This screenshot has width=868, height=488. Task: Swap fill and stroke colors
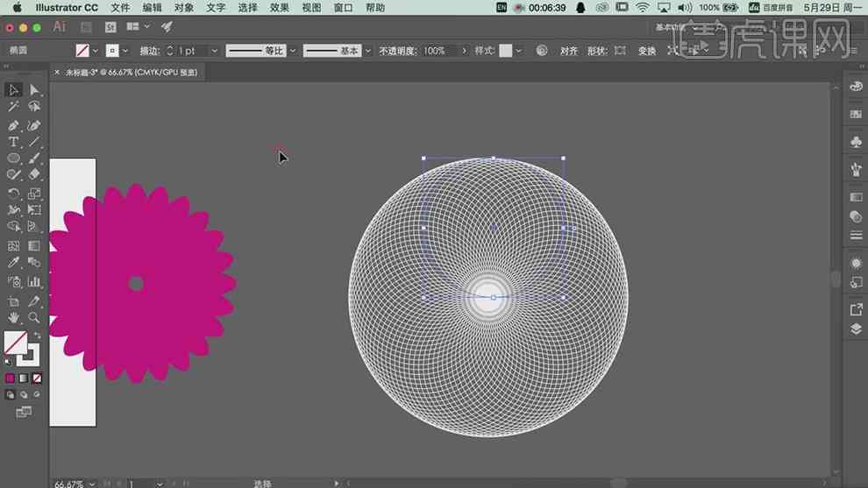click(x=37, y=336)
